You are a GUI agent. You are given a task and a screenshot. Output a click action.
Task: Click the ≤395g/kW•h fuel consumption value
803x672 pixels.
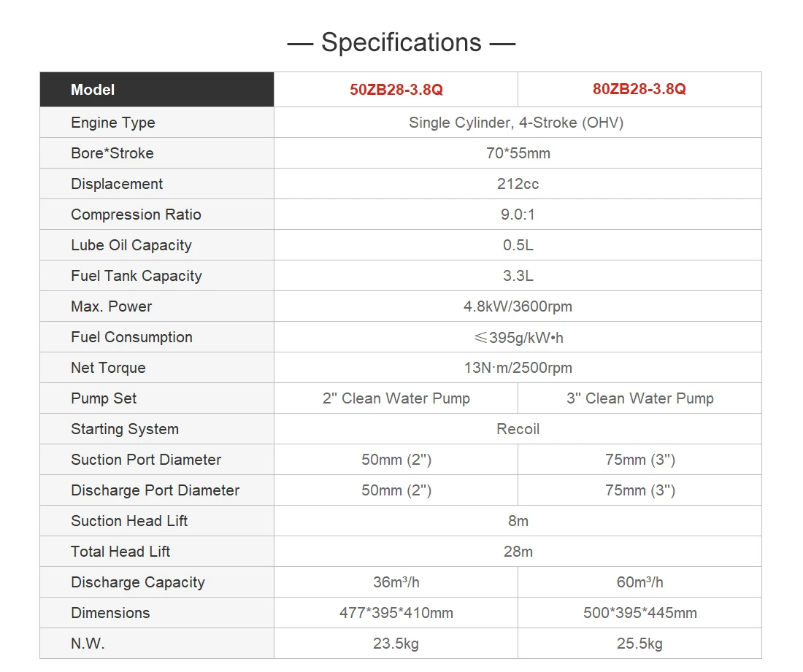pyautogui.click(x=518, y=337)
